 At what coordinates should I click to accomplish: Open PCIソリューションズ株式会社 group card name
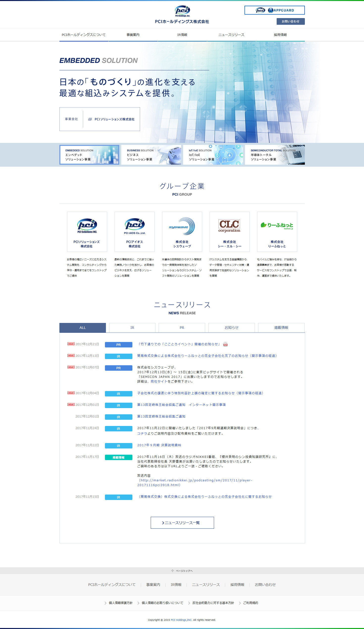pos(87,244)
